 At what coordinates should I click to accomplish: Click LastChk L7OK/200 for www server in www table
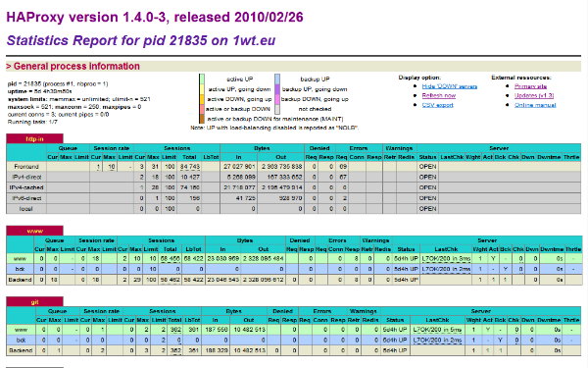coord(446,259)
